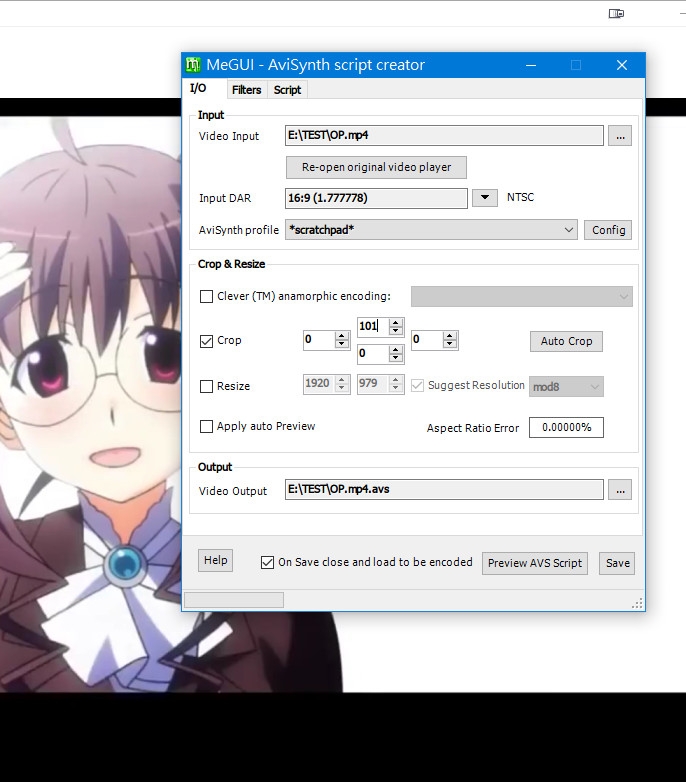Viewport: 686px width, 782px height.
Task: Close the AviSynth script creator window
Action: tap(622, 65)
